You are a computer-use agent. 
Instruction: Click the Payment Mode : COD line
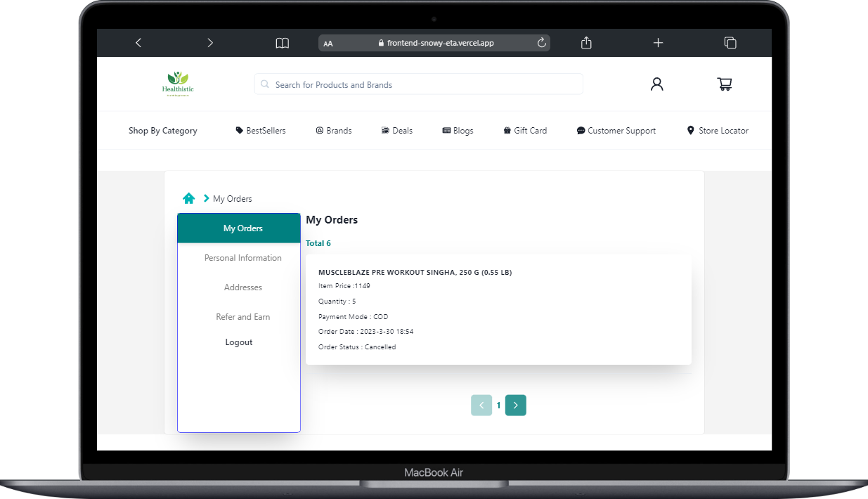point(353,317)
